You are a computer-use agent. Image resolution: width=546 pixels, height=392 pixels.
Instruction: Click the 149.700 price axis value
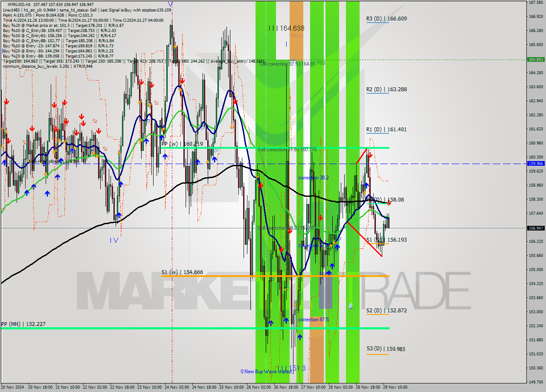tap(535, 382)
